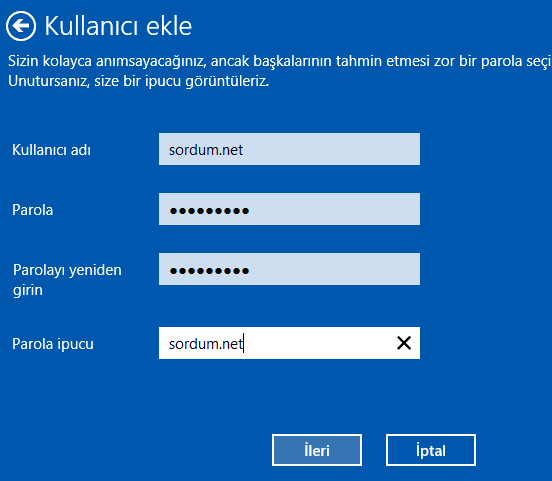Continue with the İleri button
552x481 pixels.
point(317,450)
